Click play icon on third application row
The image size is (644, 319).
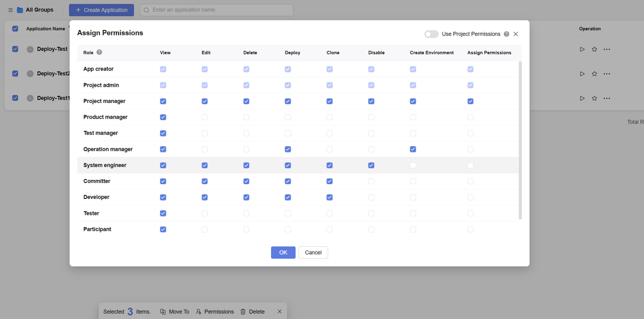pos(582,98)
